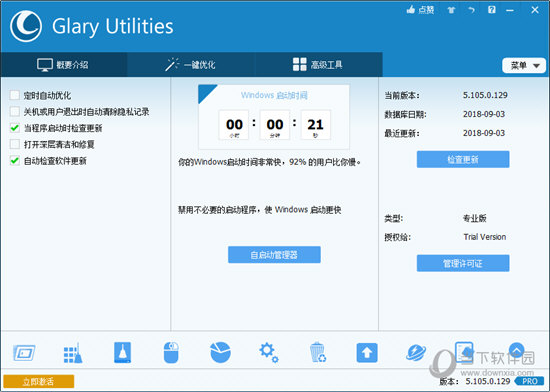550x392 pixels.
Task: Launch the disk cleaner broom icon
Action: tap(122, 352)
